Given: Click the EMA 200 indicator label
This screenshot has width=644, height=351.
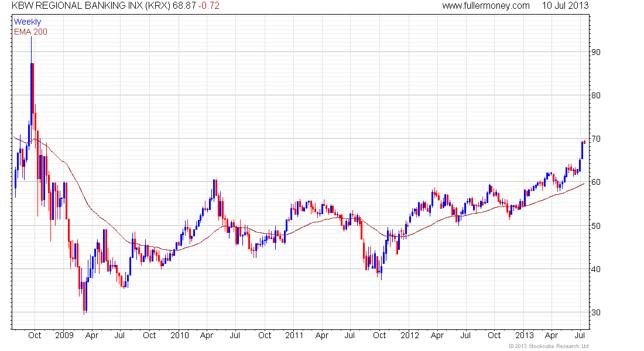Looking at the screenshot, I should tap(30, 32).
